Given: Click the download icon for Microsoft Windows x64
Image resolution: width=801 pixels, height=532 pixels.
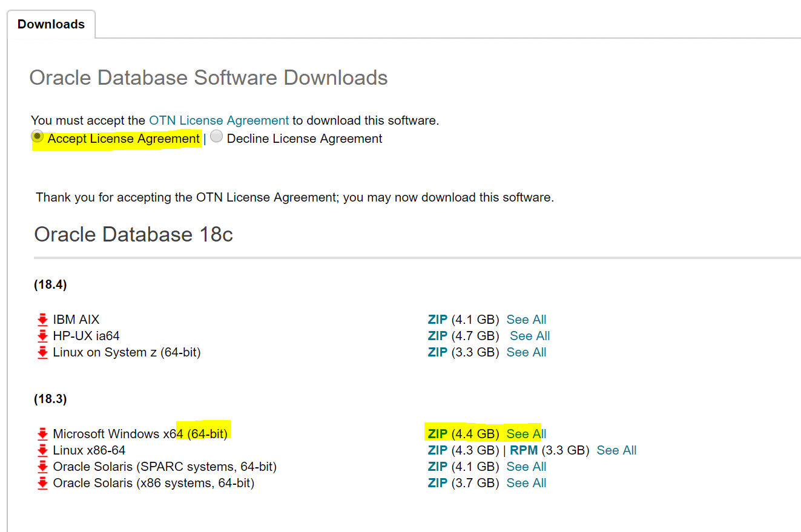Looking at the screenshot, I should click(41, 433).
